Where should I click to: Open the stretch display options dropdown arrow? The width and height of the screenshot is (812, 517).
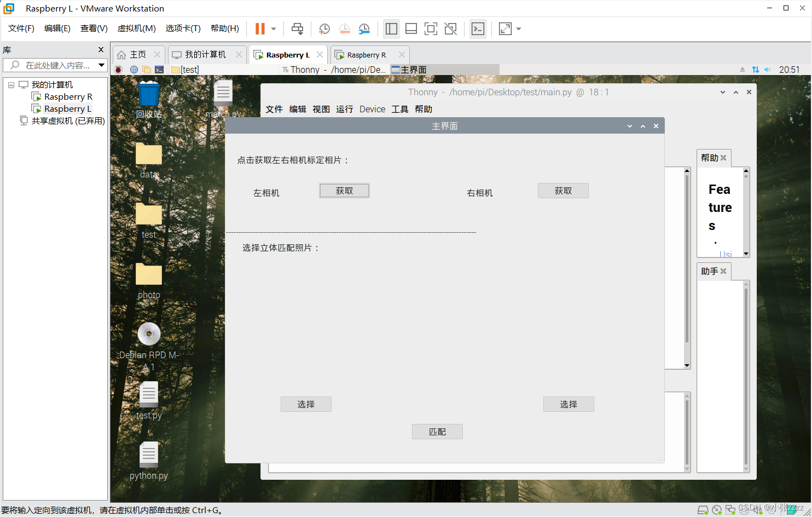519,29
